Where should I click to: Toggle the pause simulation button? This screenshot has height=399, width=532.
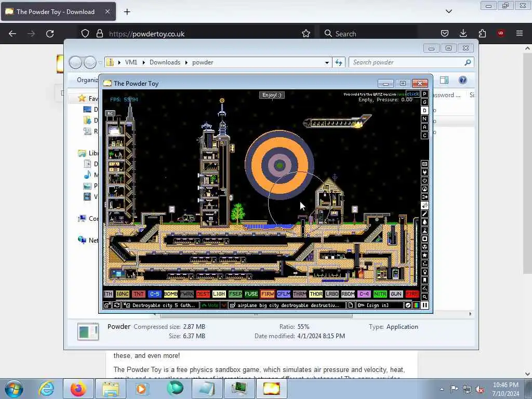coord(424,305)
